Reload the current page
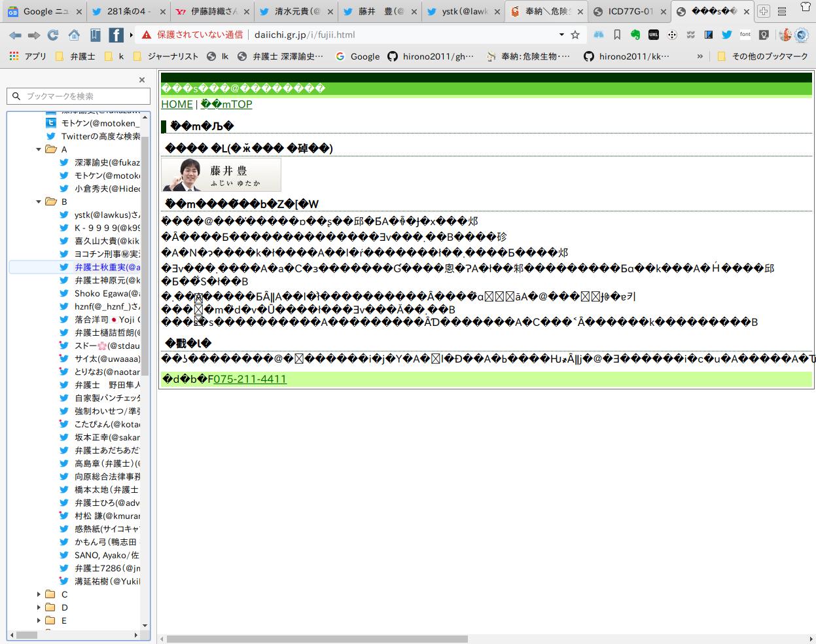The image size is (816, 644). pos(53,35)
